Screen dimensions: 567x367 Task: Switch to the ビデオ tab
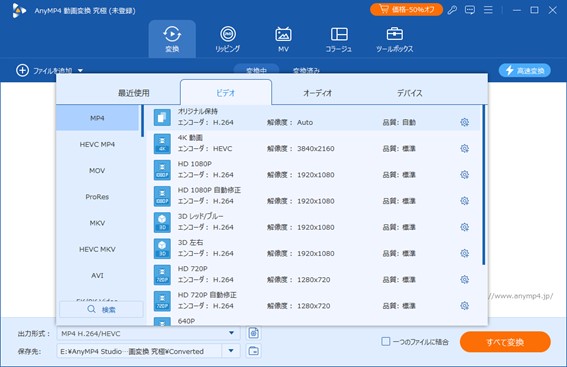pyautogui.click(x=226, y=93)
